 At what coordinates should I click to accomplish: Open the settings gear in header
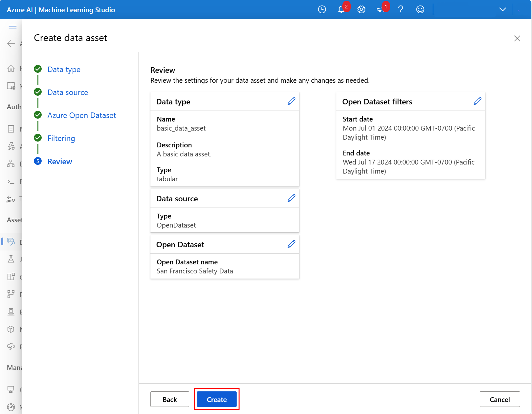tap(361, 10)
